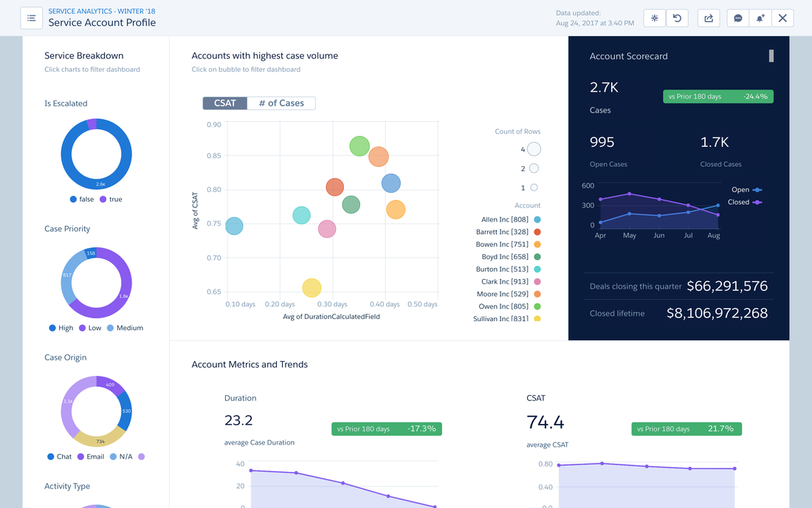Viewport: 812px width, 508px height.
Task: Click the pink bubble in scatter chart
Action: (327, 229)
